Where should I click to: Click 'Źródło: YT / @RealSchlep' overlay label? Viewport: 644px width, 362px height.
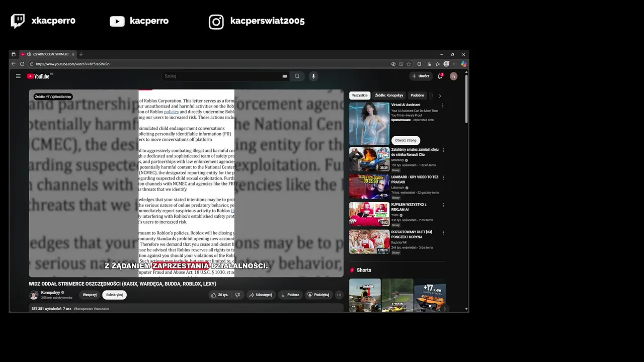(53, 97)
